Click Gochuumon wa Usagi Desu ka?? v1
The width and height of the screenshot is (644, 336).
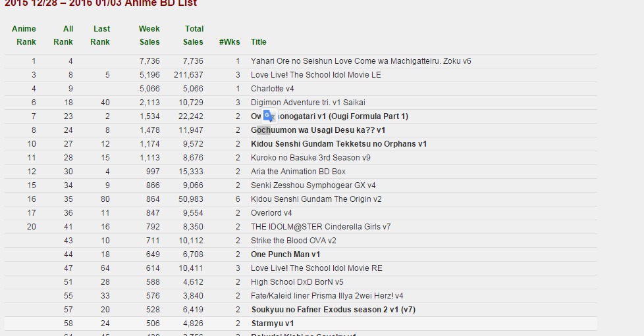318,130
